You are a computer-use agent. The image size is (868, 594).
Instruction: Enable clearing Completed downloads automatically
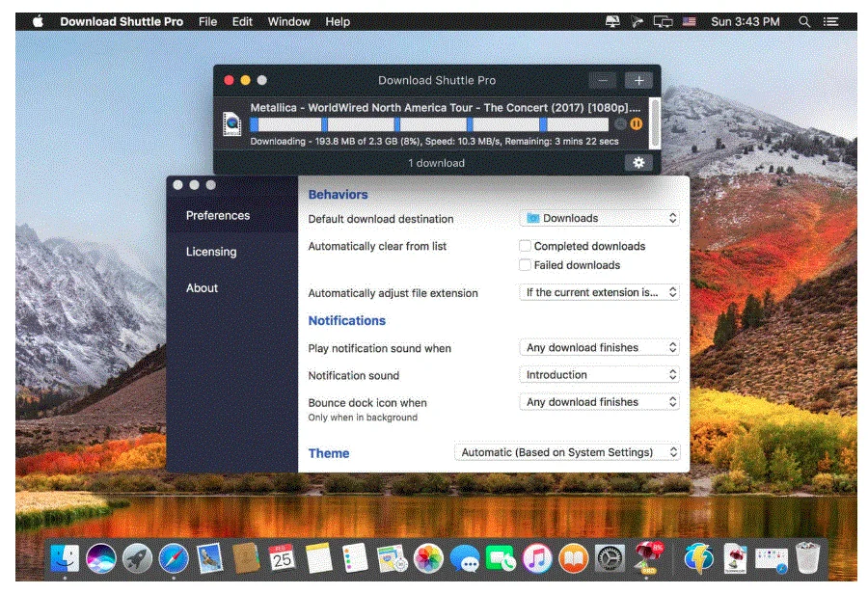pos(525,246)
